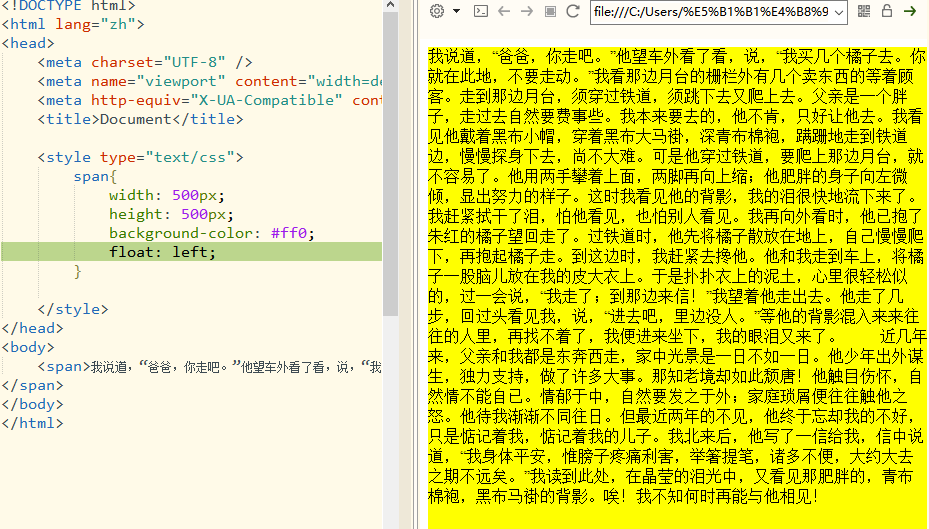Click the meta viewport line
Screen dimensions: 929x529
coord(210,81)
